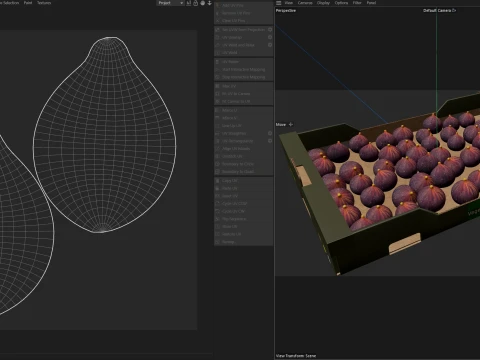Stop Interactive Mapping
The image size is (480, 360).
tap(244, 77)
